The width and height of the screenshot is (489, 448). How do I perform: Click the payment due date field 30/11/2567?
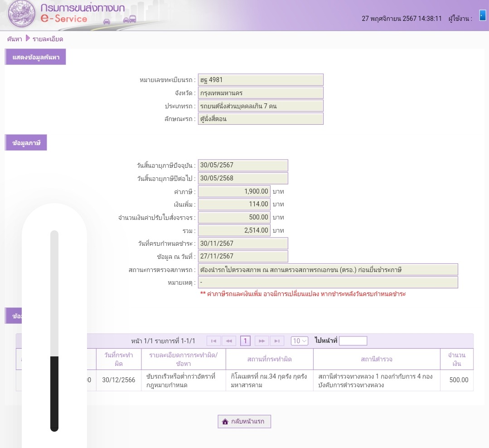(243, 243)
